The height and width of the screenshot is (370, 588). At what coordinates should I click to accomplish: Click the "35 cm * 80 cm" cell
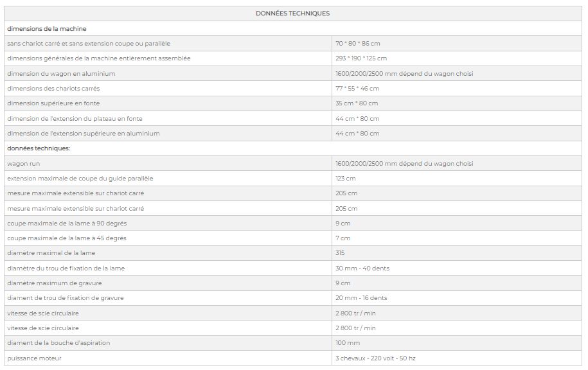[357, 103]
